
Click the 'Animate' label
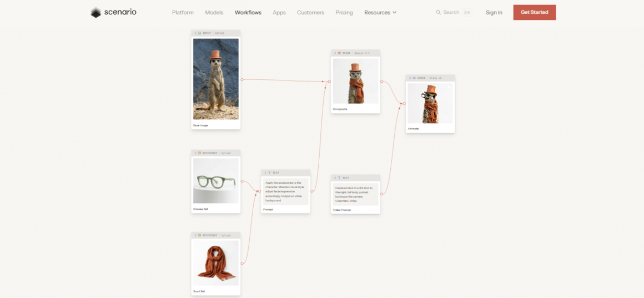click(x=413, y=129)
